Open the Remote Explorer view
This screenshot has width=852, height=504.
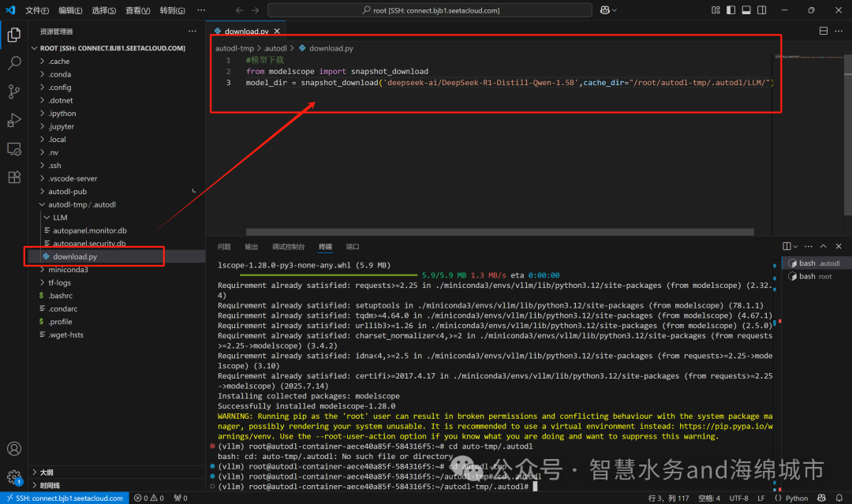click(x=14, y=149)
